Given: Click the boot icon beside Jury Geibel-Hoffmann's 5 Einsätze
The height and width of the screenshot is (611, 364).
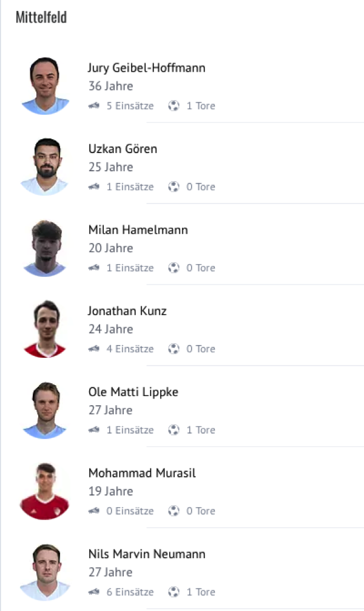Looking at the screenshot, I should pos(93,106).
